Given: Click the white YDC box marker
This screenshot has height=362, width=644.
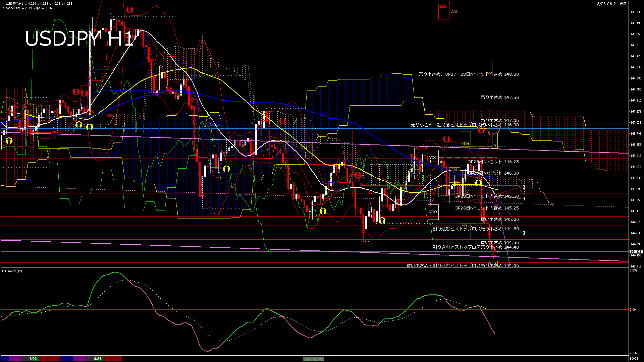Looking at the screenshot, I should point(433,158).
